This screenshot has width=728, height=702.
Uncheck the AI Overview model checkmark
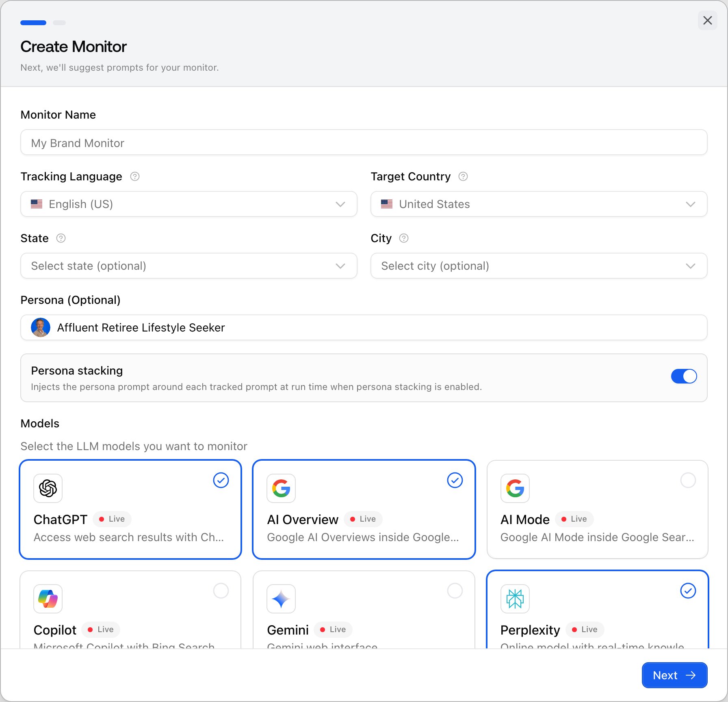point(455,480)
